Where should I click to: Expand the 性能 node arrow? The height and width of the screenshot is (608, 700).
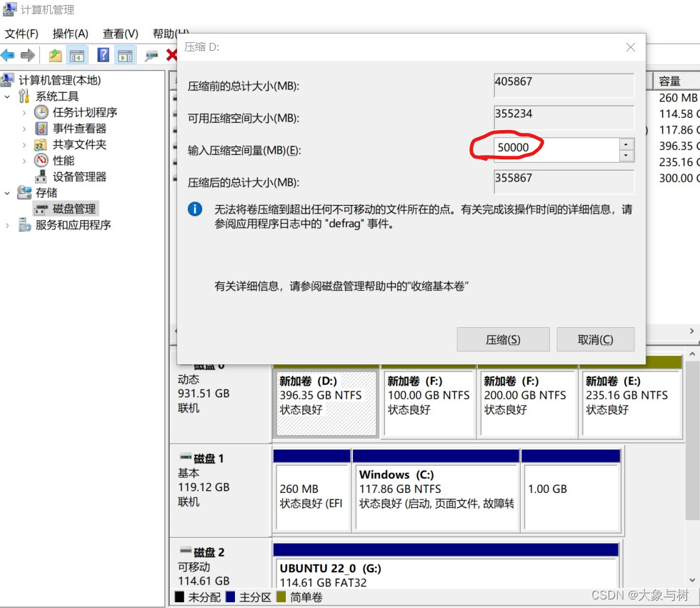coord(24,161)
